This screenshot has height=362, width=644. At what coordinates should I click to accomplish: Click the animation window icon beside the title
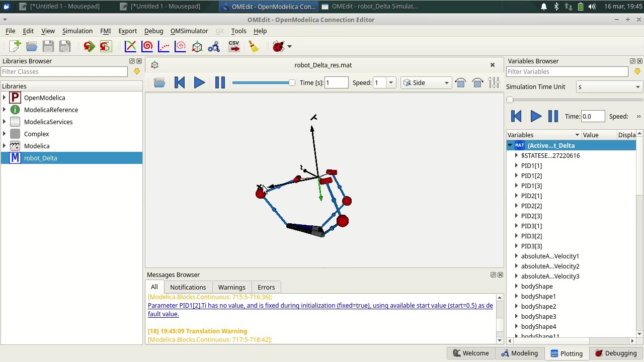(x=155, y=65)
